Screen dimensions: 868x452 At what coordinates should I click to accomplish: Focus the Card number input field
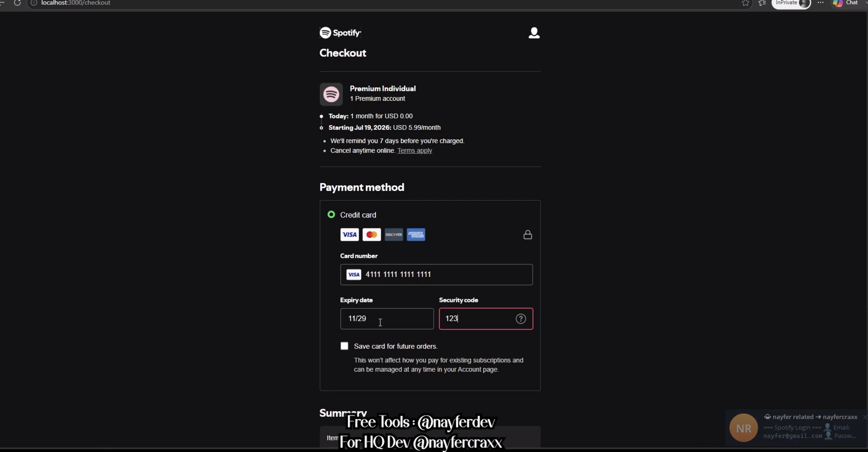tap(436, 275)
